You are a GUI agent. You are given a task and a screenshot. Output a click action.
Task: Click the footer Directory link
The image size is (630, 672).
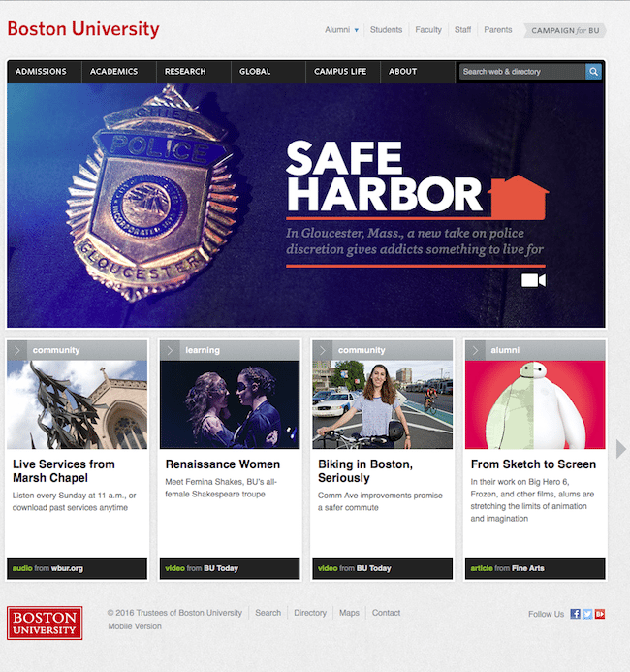click(310, 613)
